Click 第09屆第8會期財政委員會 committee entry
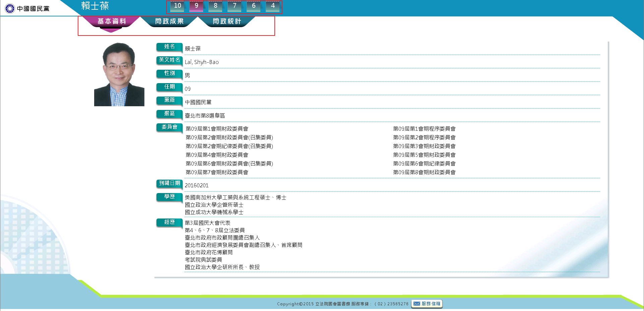The height and width of the screenshot is (311, 644). coord(424,172)
